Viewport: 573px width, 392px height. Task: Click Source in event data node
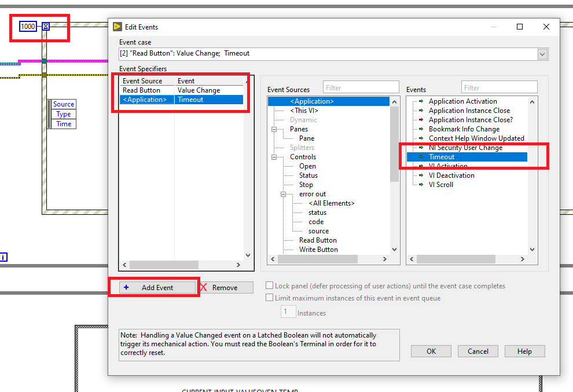[64, 104]
